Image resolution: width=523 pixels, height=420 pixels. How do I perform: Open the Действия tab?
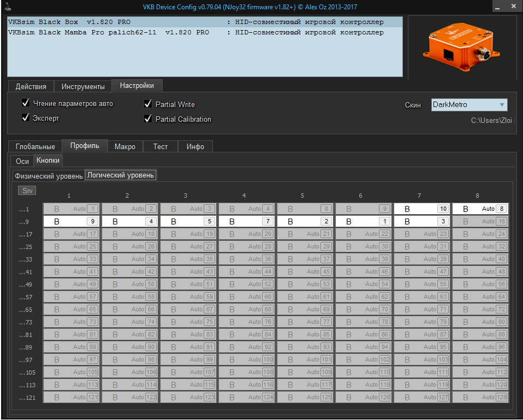(x=31, y=86)
